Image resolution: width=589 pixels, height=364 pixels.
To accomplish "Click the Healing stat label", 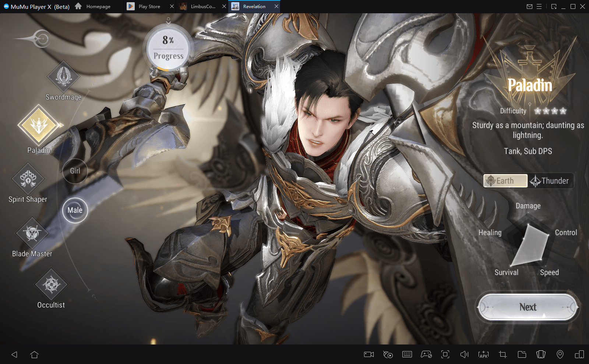I will tap(490, 233).
